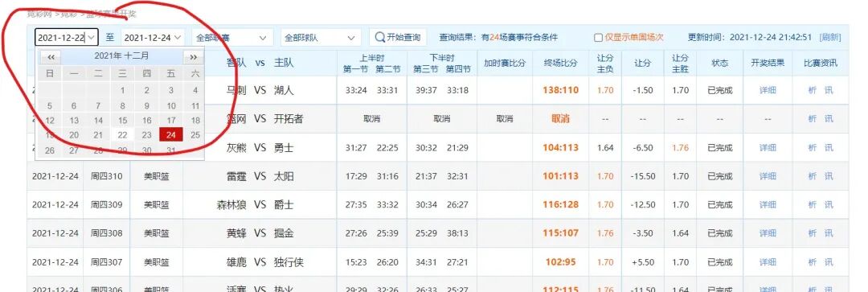
Task: Click the 2021年 十二月 calendar title
Action: [x=121, y=56]
